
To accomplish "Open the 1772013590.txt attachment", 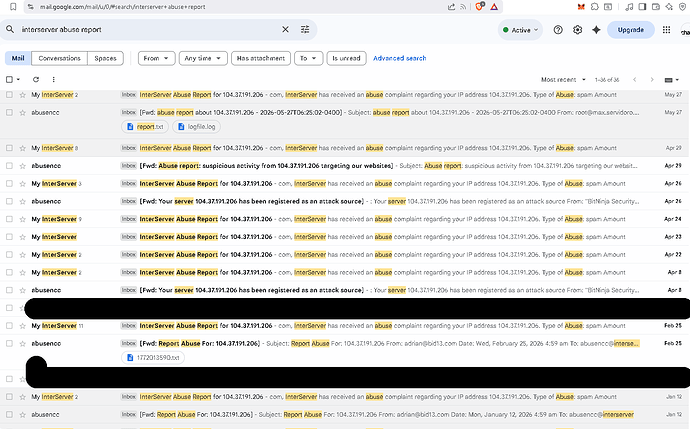I will [x=153, y=358].
